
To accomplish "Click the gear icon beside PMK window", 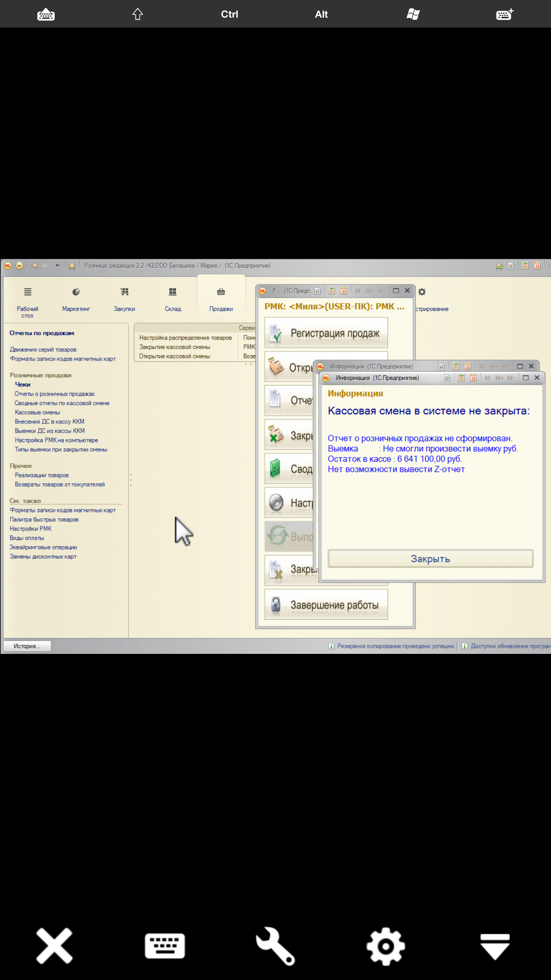I will point(422,292).
